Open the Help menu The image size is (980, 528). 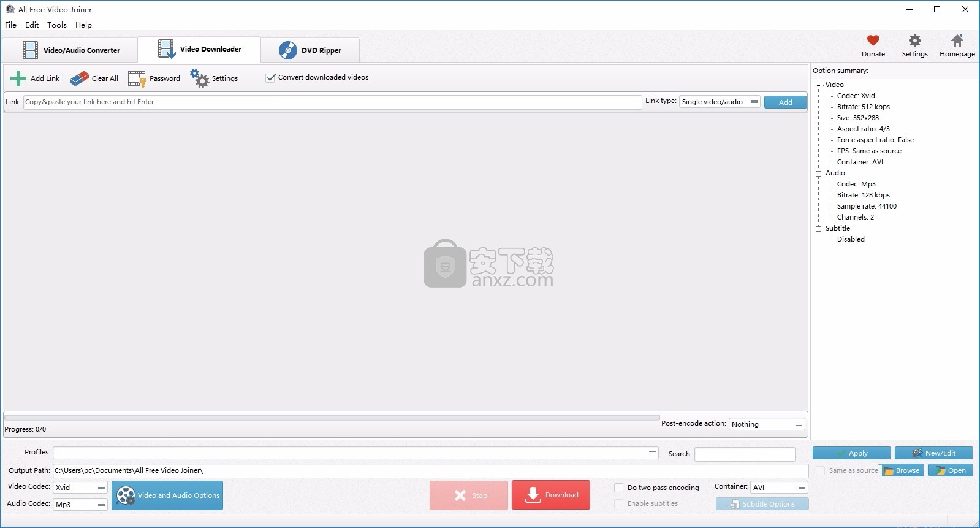[x=83, y=25]
